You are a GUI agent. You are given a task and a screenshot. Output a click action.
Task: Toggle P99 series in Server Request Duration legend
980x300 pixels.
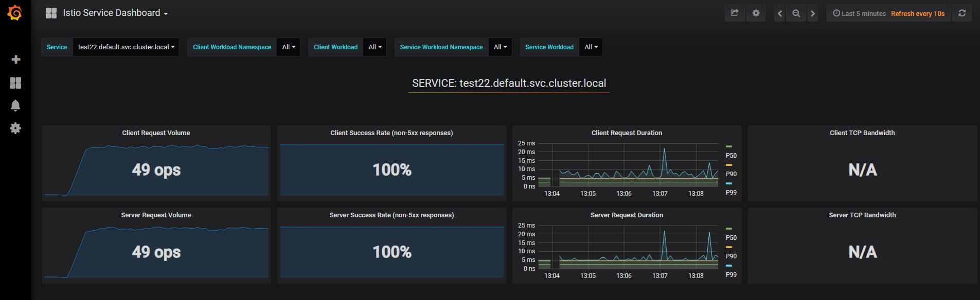pyautogui.click(x=731, y=274)
